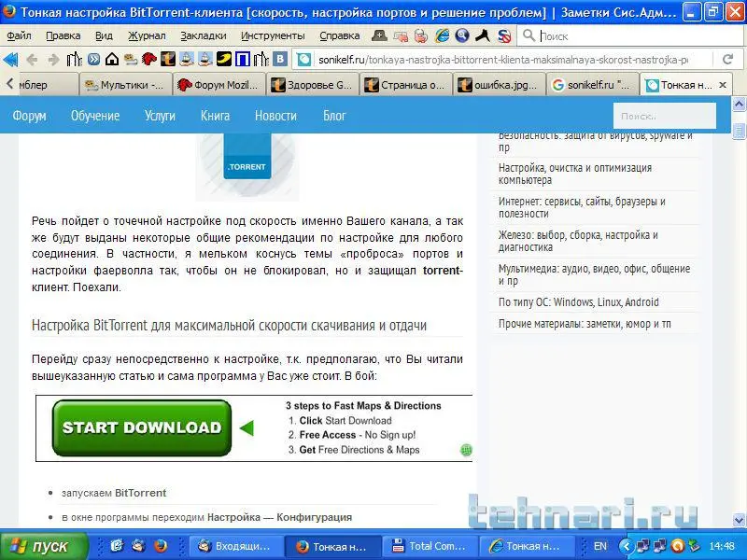Viewport: 747px width, 560px height.
Task: Open the Книга site navigation link
Action: click(215, 115)
